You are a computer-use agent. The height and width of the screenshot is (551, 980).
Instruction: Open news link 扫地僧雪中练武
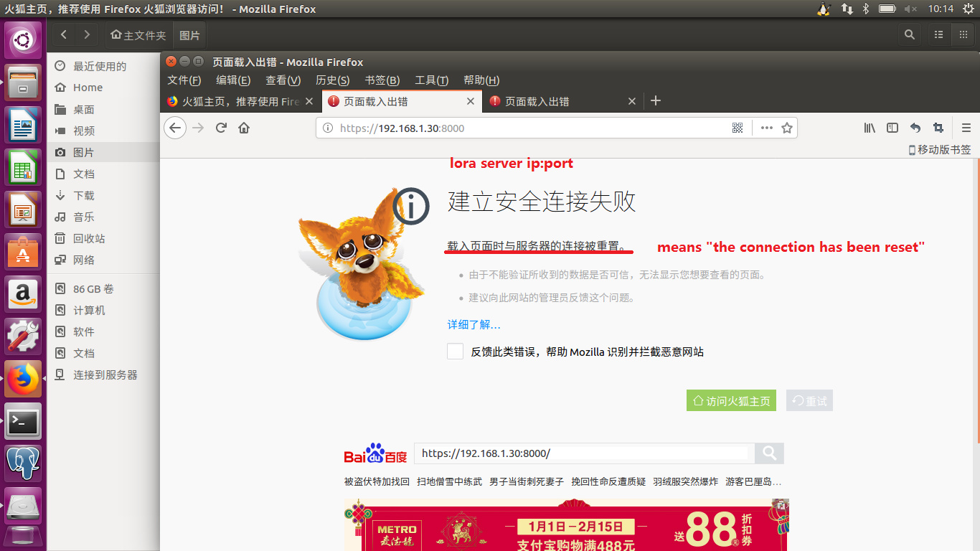[449, 481]
